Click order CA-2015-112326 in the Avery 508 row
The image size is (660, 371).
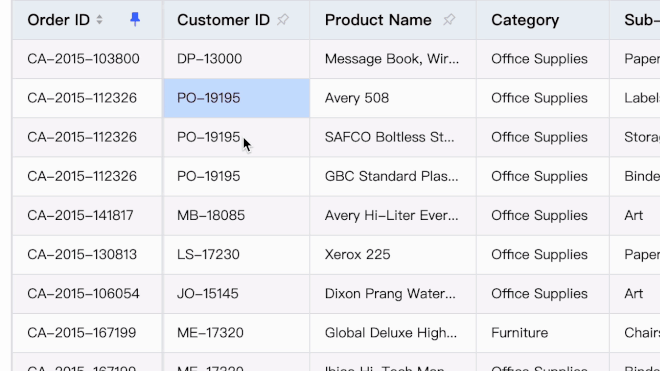click(x=88, y=98)
